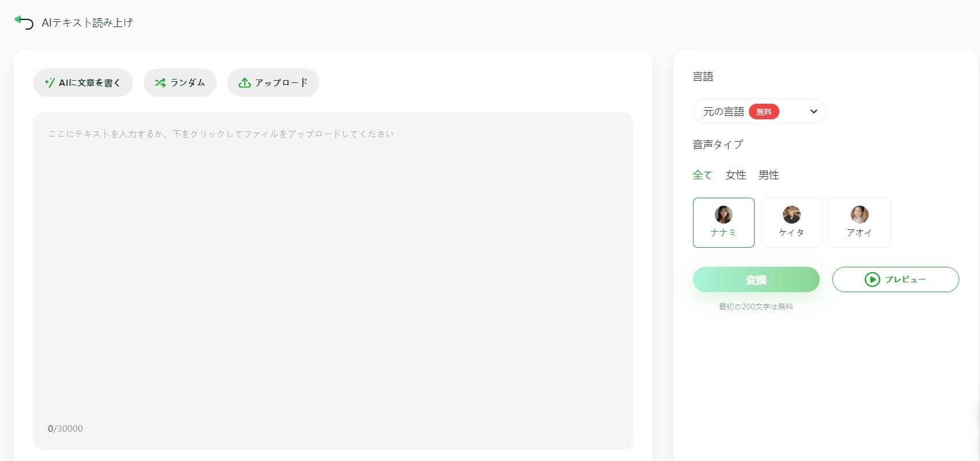
Task: Click the ランダム button label
Action: coord(187,82)
